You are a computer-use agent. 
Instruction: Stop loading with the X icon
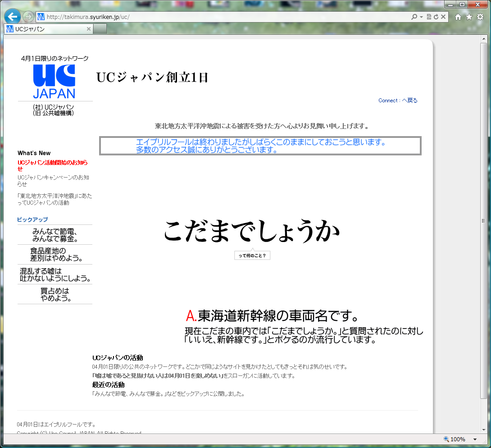tap(443, 17)
